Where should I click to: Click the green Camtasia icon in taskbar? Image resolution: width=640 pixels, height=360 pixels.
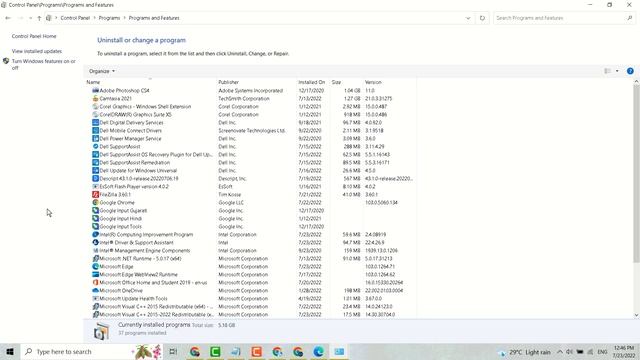tap(215, 351)
